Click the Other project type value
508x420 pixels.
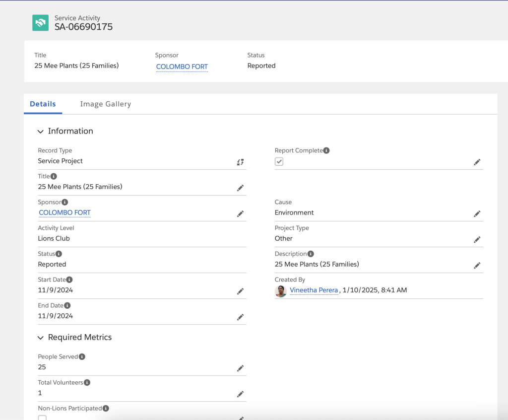pyautogui.click(x=283, y=238)
